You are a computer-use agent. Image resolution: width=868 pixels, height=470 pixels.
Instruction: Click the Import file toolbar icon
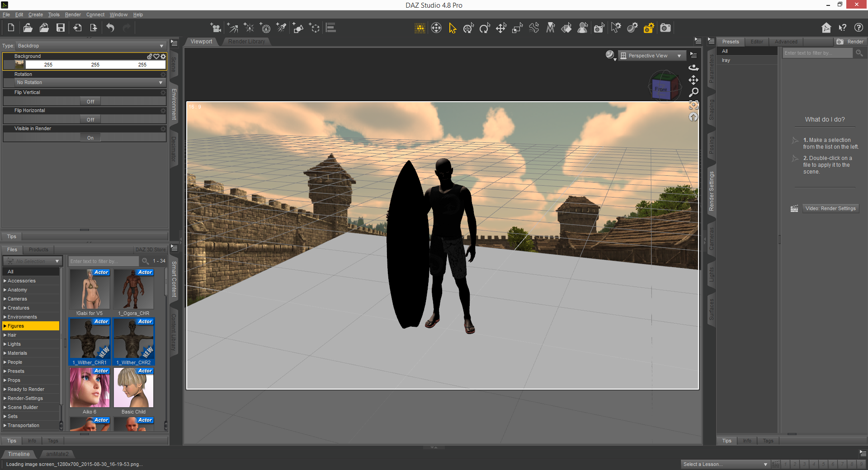coord(77,28)
